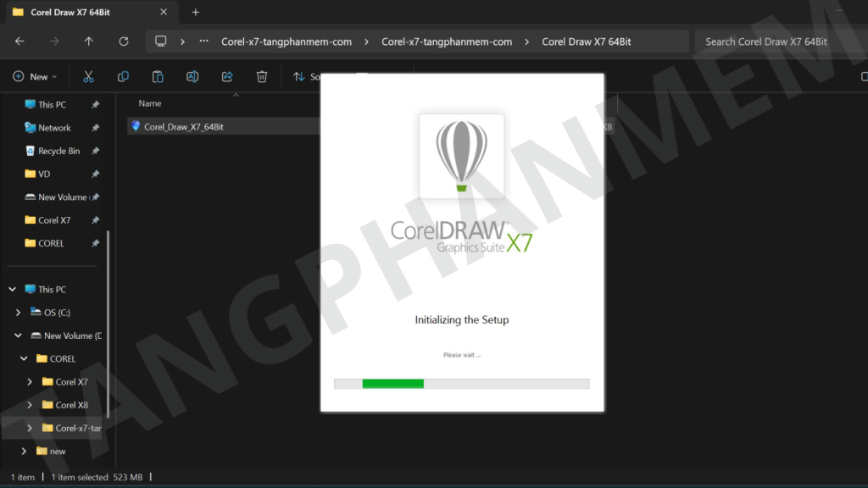Open Recycle Bin from quick access
Screen dimensions: 868x488
coord(58,151)
